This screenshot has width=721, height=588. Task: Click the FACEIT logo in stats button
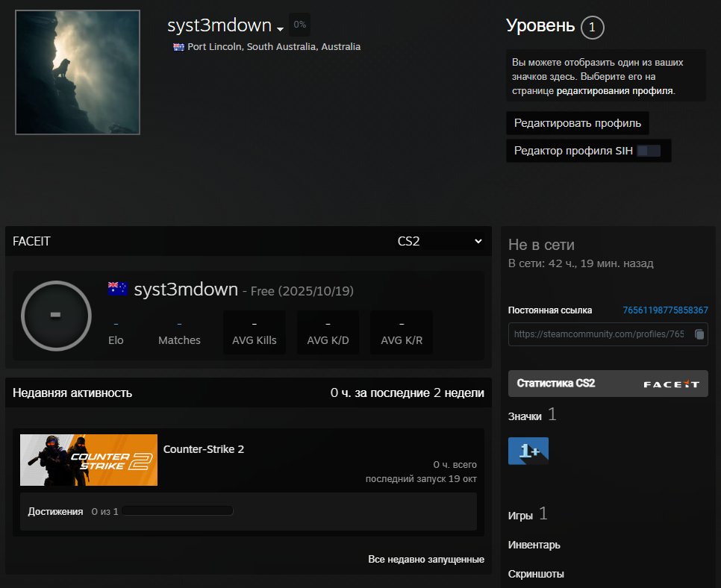(671, 384)
